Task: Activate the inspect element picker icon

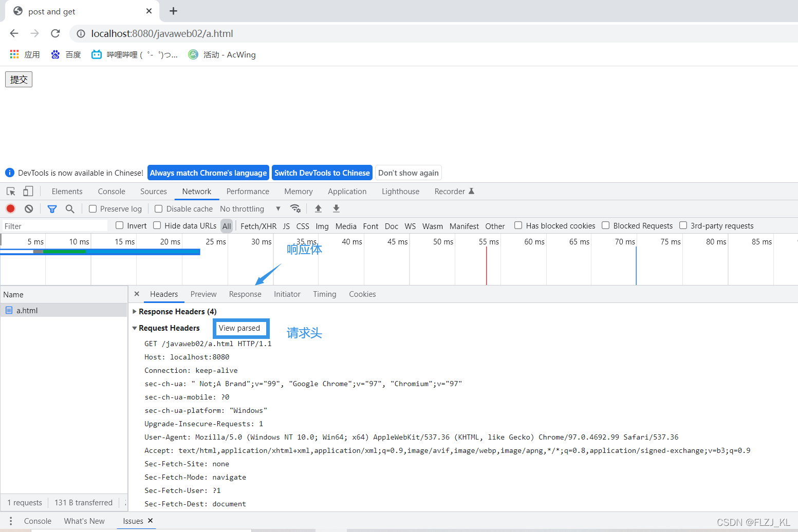Action: pos(11,192)
